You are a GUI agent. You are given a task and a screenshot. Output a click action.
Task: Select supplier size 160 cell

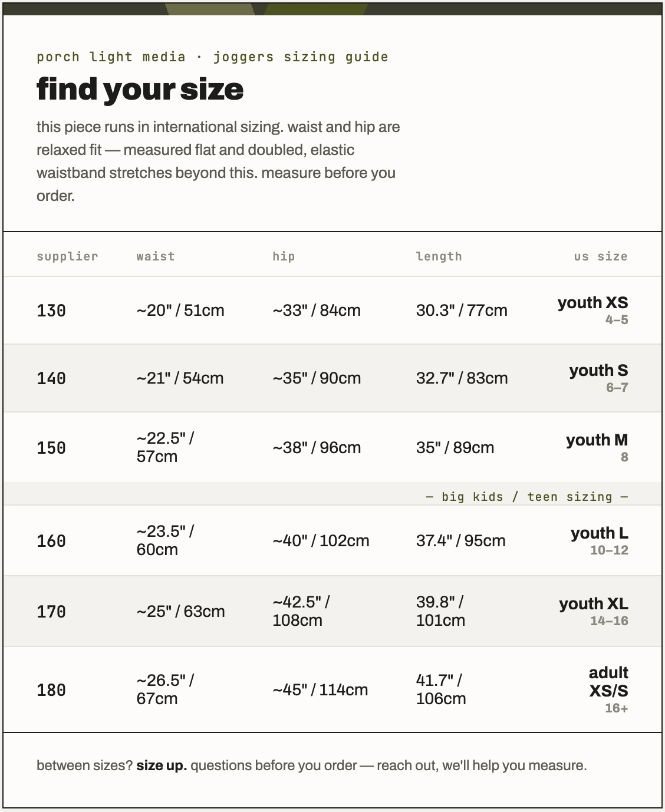coord(51,541)
